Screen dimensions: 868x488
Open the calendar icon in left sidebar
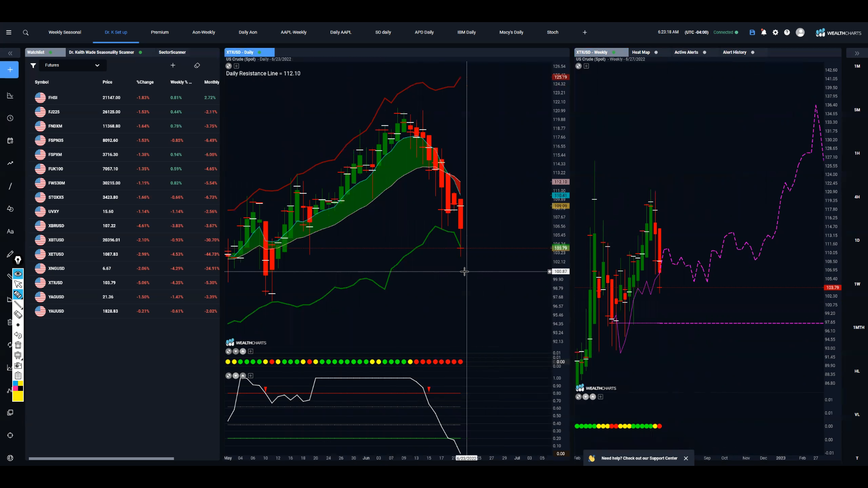[x=10, y=141]
